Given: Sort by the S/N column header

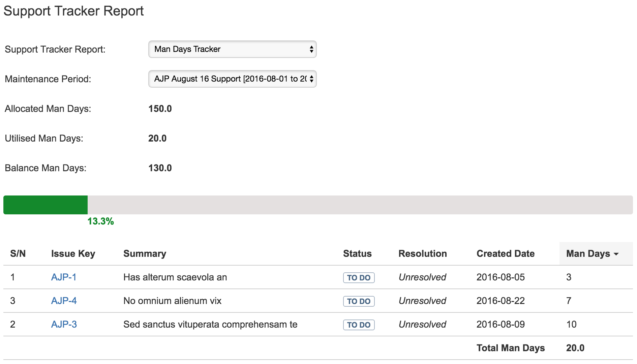Looking at the screenshot, I should pyautogui.click(x=18, y=253).
